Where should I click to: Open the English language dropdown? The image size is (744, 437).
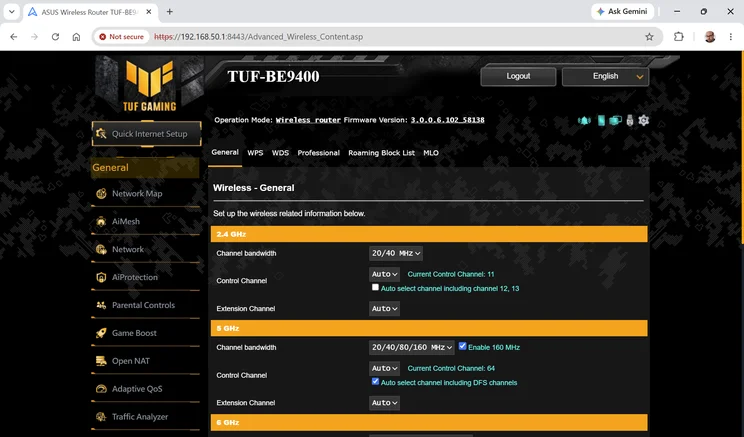[x=605, y=76]
